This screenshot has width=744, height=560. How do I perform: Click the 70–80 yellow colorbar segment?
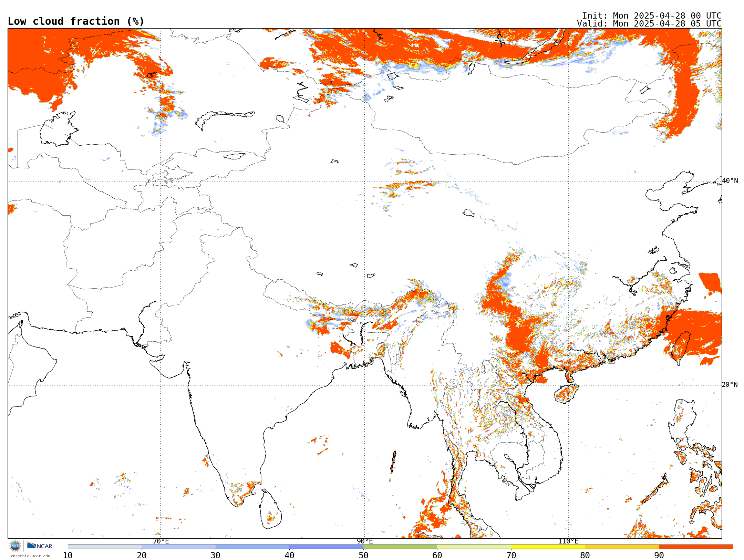pyautogui.click(x=548, y=547)
